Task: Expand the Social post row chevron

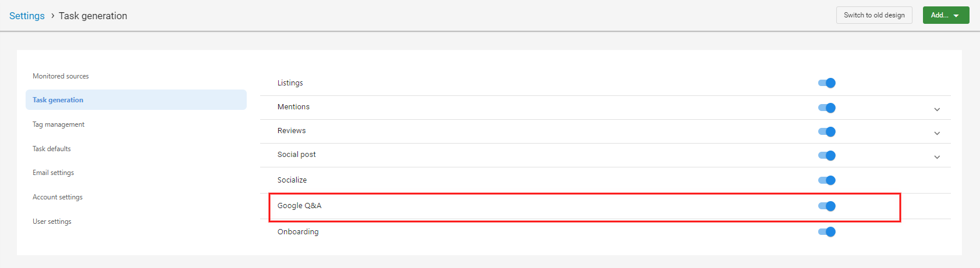Action: click(x=937, y=157)
